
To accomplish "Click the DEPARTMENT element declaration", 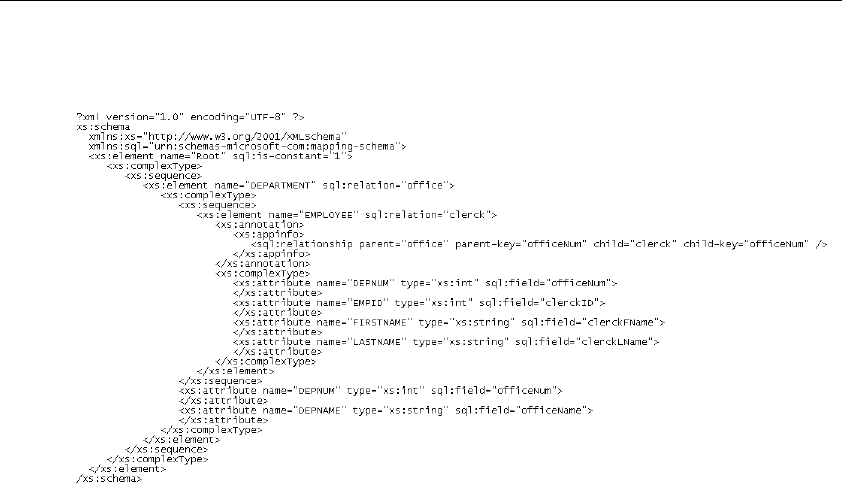I will 299,185.
